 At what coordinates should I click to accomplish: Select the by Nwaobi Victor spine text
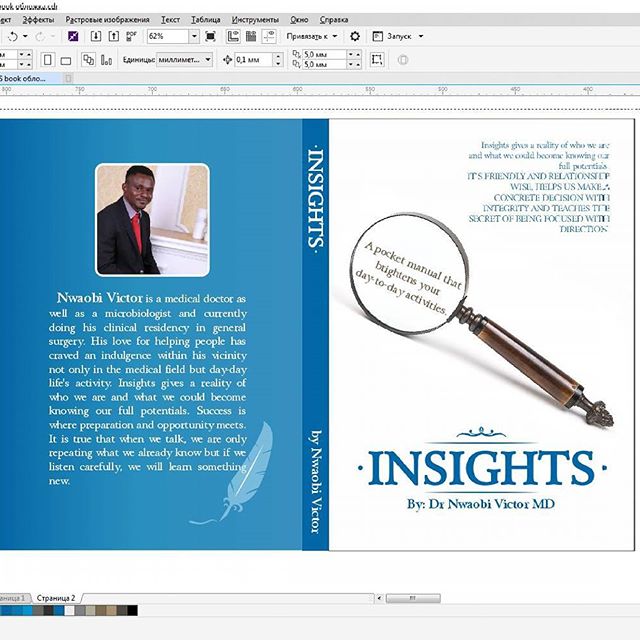click(x=316, y=482)
